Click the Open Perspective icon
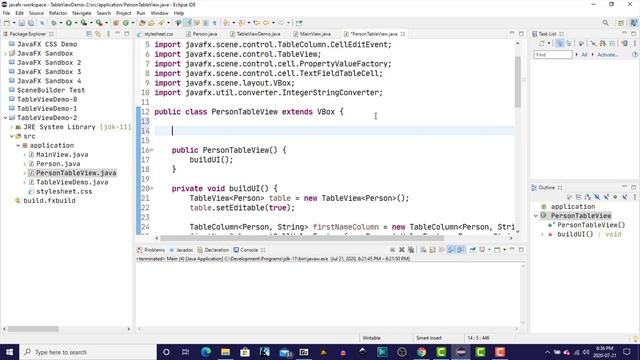 621,23
